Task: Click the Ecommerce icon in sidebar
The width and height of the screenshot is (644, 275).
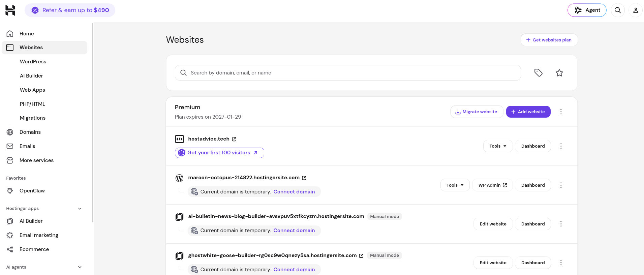Action: 10,249
